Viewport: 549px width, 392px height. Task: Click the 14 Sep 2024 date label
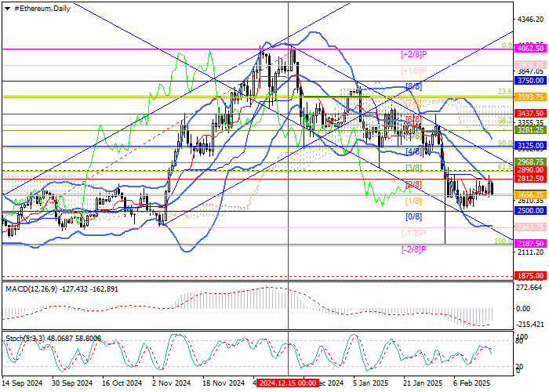24,384
